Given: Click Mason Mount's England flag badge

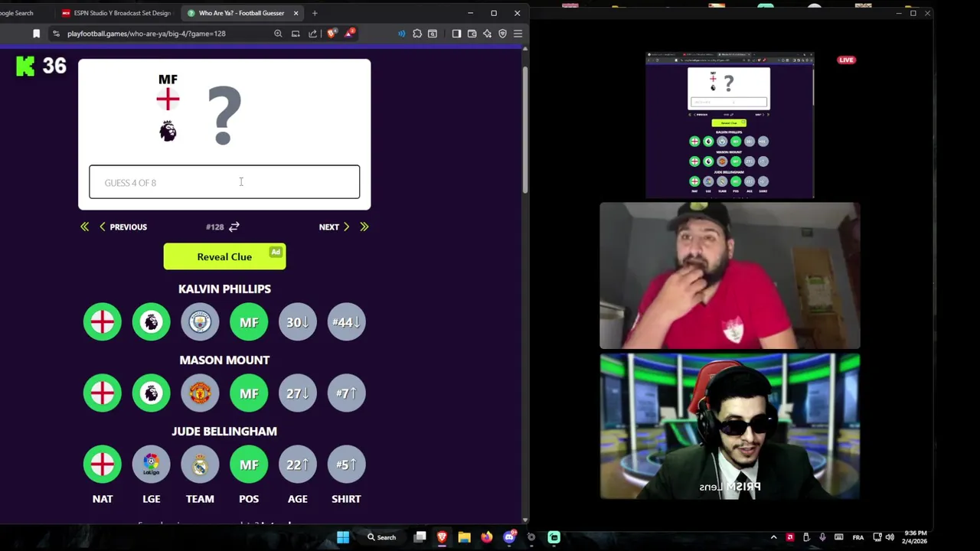Looking at the screenshot, I should pyautogui.click(x=103, y=393).
